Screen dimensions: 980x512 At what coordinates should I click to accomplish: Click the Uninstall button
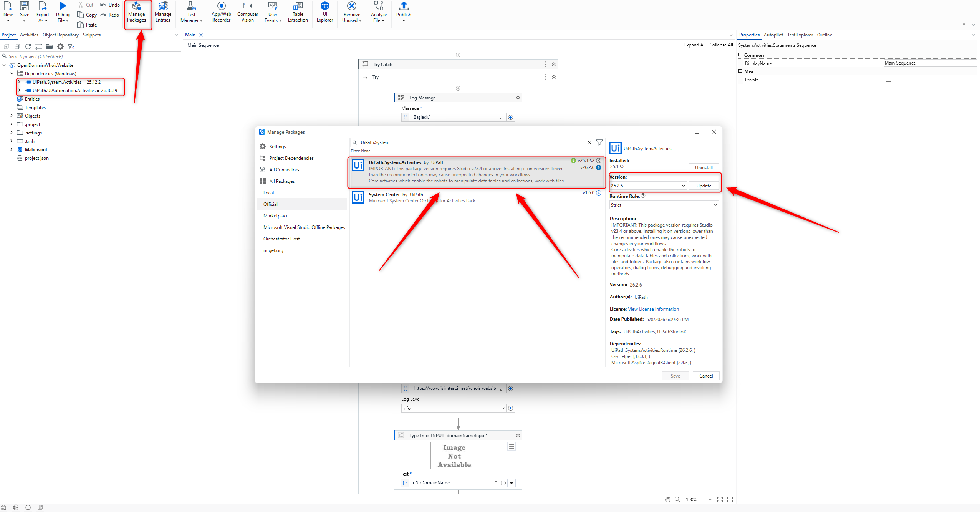tap(704, 168)
